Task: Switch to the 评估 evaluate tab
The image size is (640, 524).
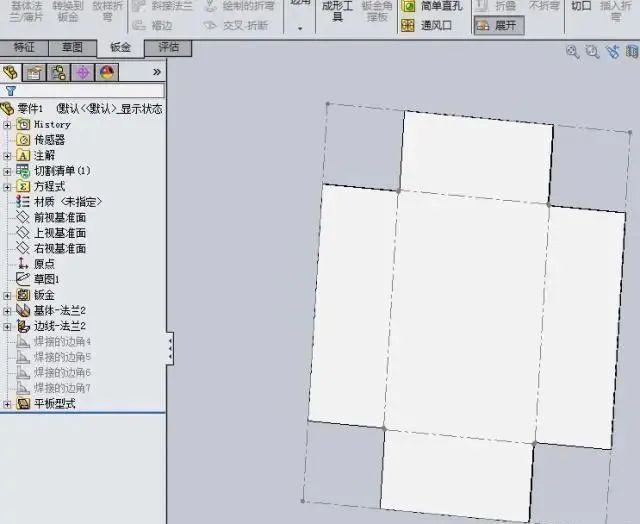Action: click(169, 47)
